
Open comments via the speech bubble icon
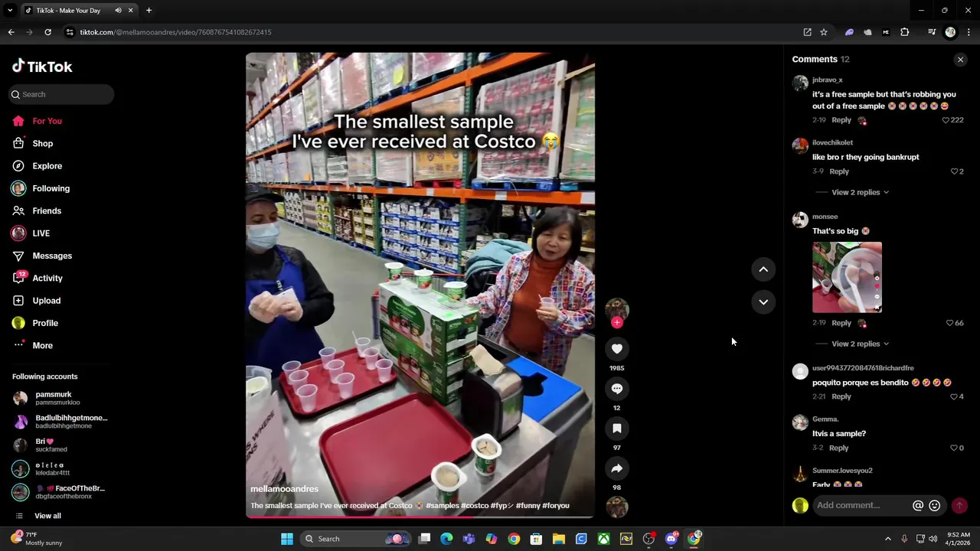616,389
